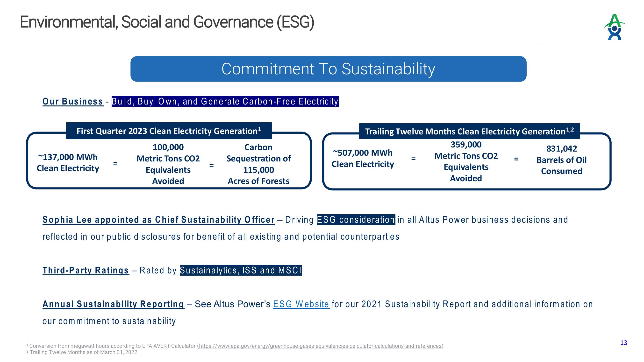Click equals sign before 831,042 Barrels
The image size is (644, 362).
(516, 159)
